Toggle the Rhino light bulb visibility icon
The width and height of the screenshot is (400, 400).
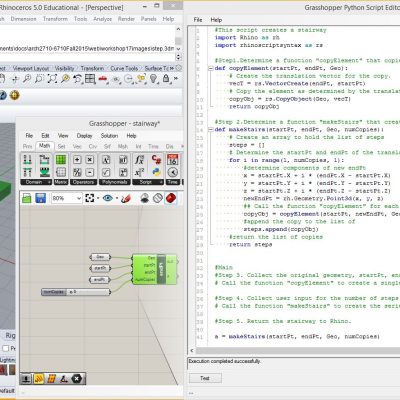pos(153,79)
